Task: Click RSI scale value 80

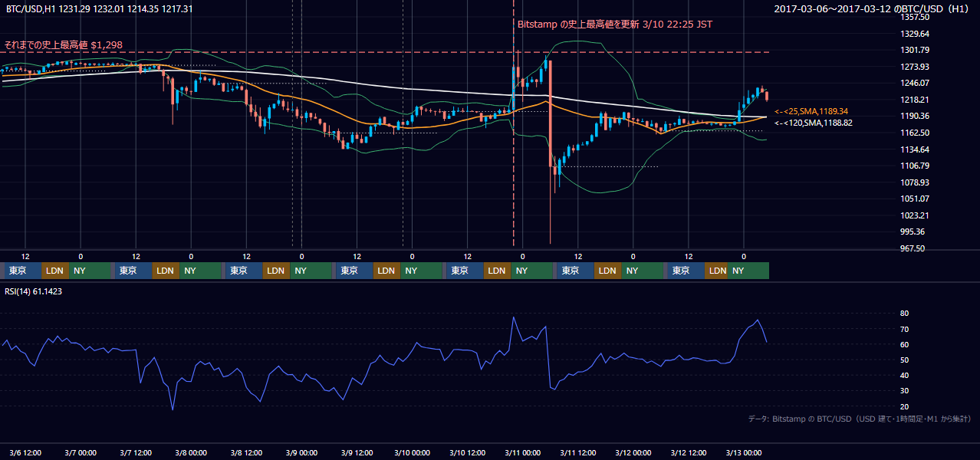Action: pos(904,314)
